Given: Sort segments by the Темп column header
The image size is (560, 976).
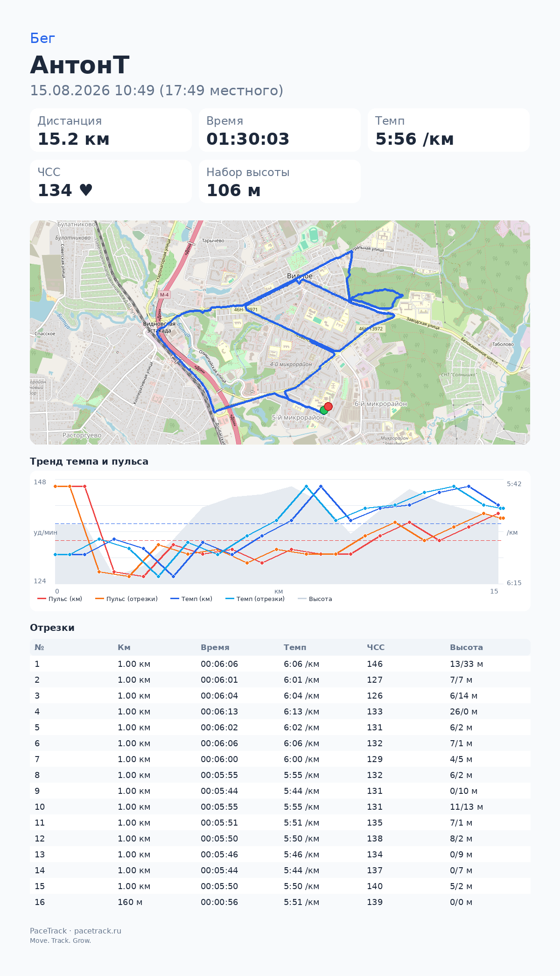Looking at the screenshot, I should [x=295, y=647].
